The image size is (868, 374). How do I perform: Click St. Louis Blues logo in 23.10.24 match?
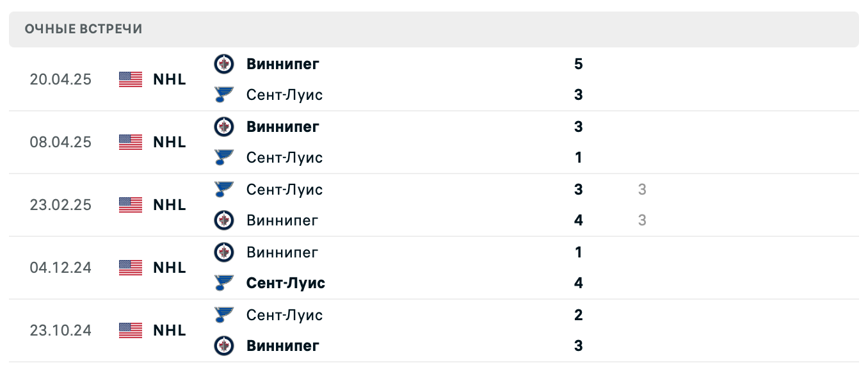coord(223,315)
